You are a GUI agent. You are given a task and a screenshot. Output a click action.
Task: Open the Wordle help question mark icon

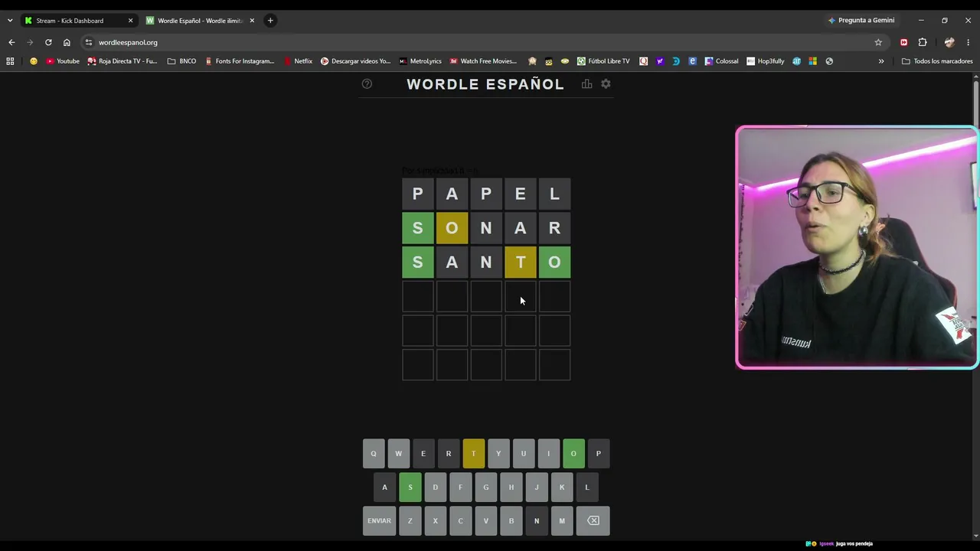point(367,83)
